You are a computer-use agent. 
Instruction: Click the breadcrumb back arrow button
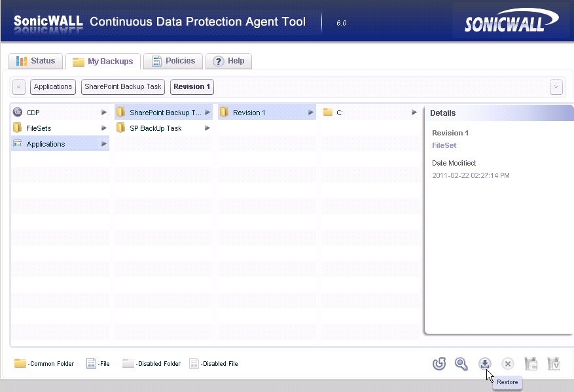click(x=19, y=87)
